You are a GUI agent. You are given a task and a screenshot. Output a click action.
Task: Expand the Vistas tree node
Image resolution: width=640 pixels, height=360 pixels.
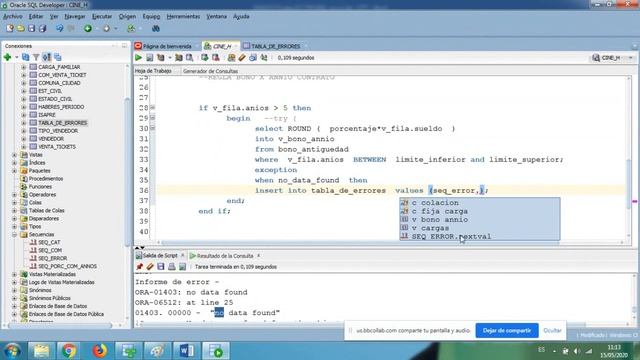click(x=15, y=155)
